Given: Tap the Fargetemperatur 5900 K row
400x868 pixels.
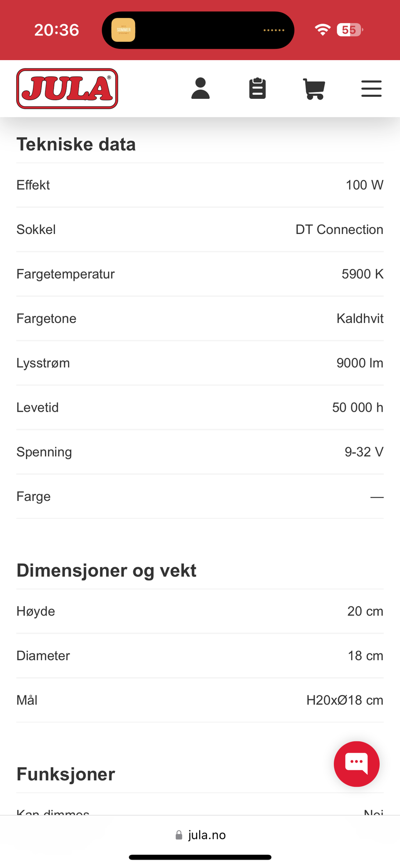Looking at the screenshot, I should click(200, 274).
